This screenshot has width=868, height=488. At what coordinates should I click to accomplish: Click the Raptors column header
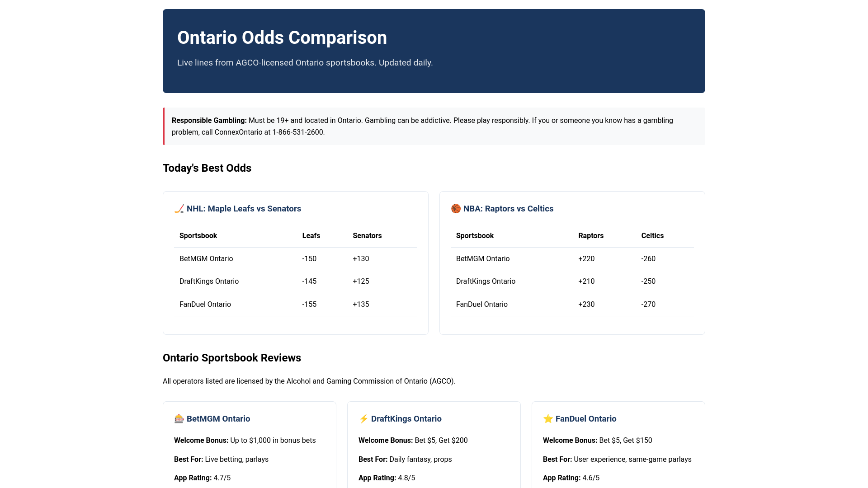(x=591, y=236)
